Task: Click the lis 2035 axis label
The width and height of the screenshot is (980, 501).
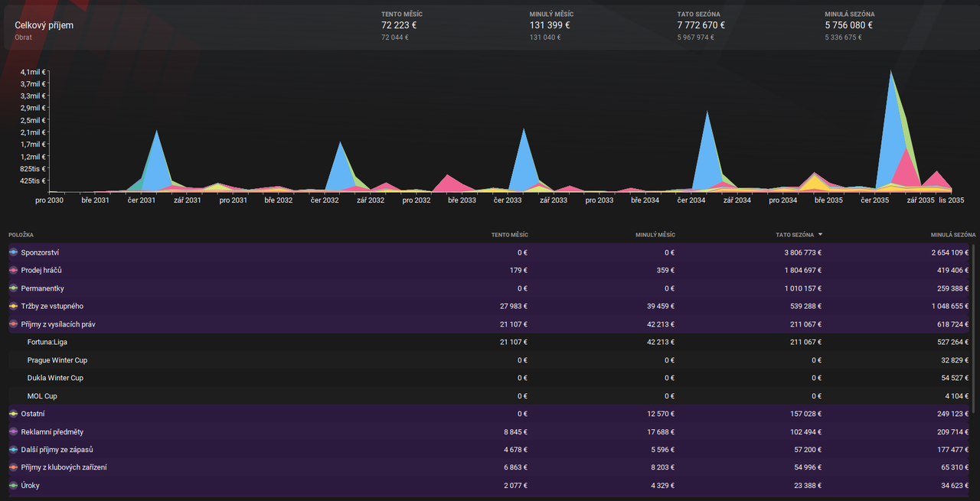Action: coord(952,200)
